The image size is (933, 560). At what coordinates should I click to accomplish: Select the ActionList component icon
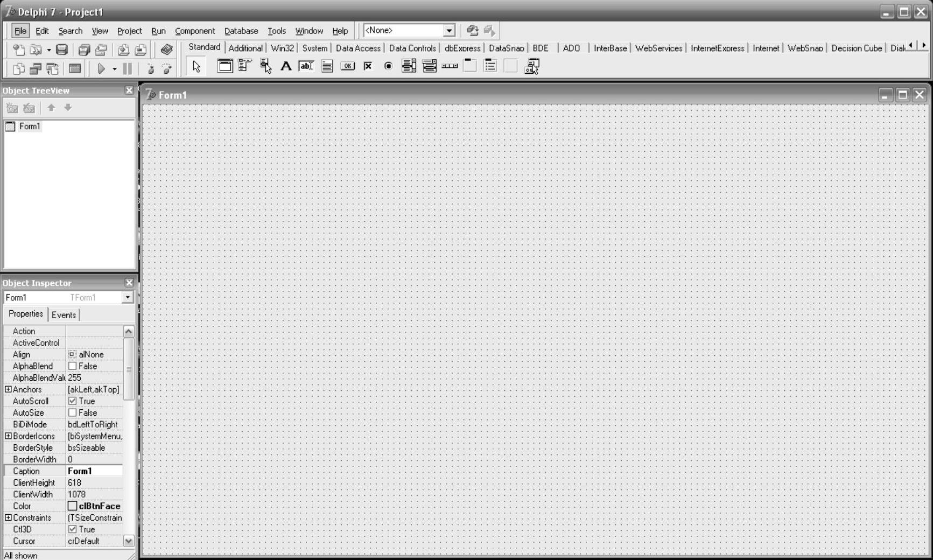coord(532,66)
